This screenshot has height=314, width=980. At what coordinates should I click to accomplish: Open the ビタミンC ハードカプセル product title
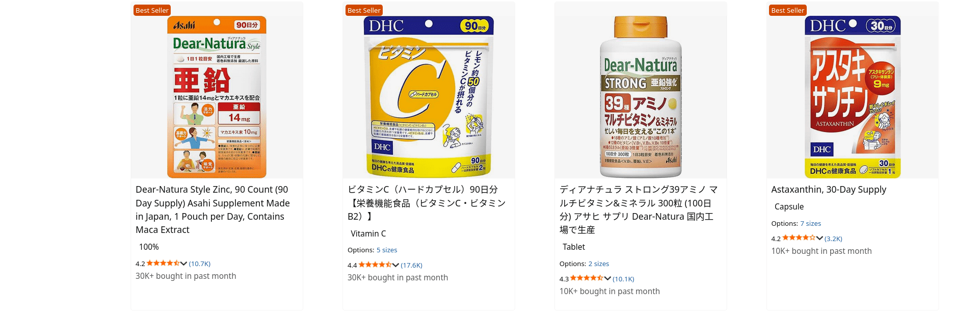point(426,203)
